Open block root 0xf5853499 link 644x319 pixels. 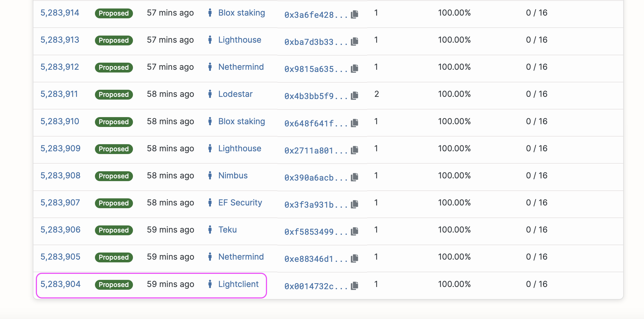[x=309, y=232]
